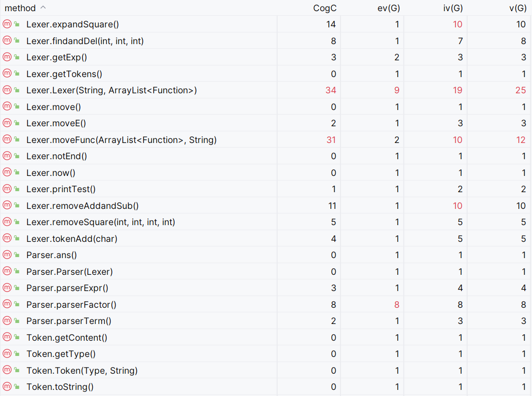Sort table by CogC column header
This screenshot has height=396, width=532.
pyautogui.click(x=325, y=8)
